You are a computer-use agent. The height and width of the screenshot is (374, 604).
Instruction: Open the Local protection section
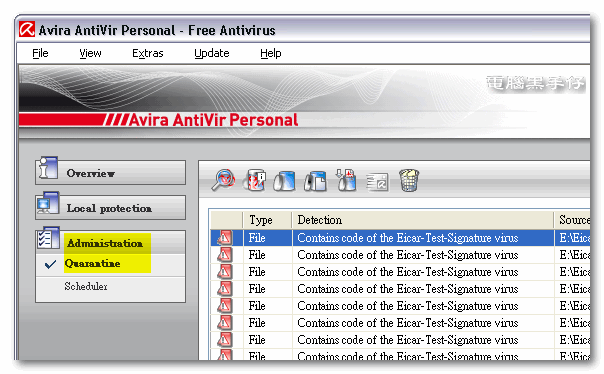click(x=111, y=208)
